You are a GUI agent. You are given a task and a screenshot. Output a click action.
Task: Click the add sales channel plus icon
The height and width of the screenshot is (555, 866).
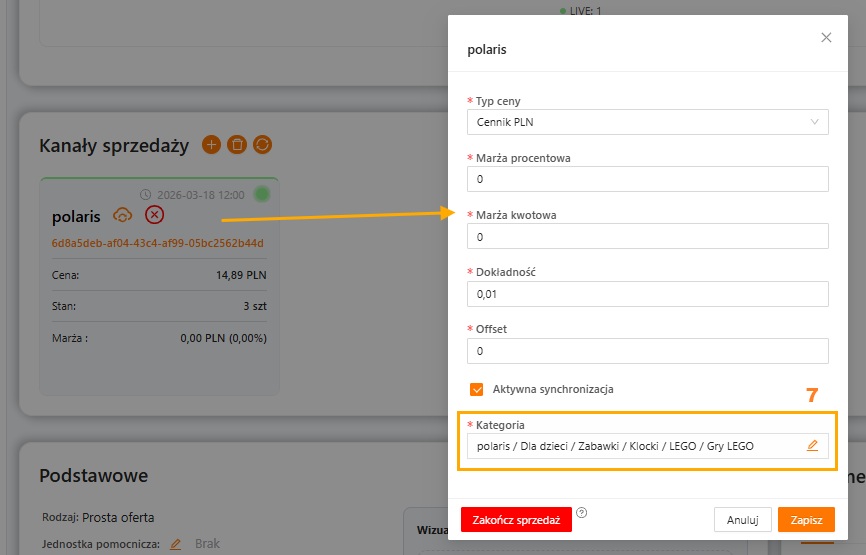click(x=211, y=145)
